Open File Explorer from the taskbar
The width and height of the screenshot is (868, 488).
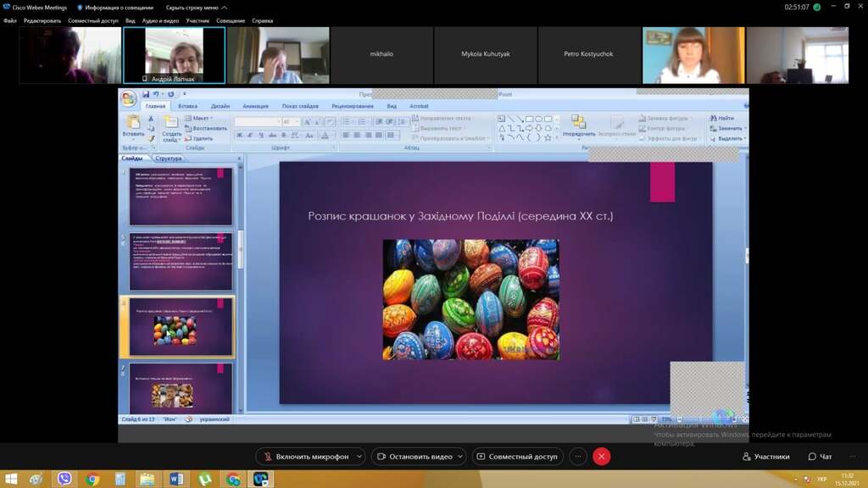(147, 480)
